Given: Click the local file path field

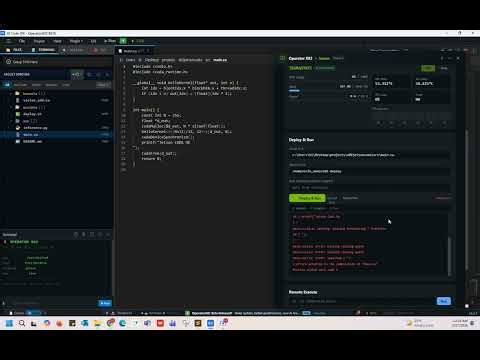Looking at the screenshot, I should (369, 155).
